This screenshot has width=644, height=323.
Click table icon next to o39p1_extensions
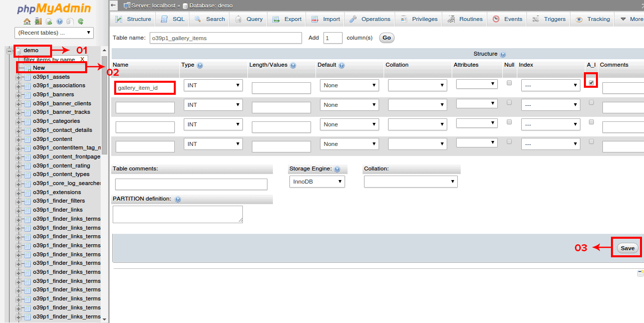click(28, 193)
